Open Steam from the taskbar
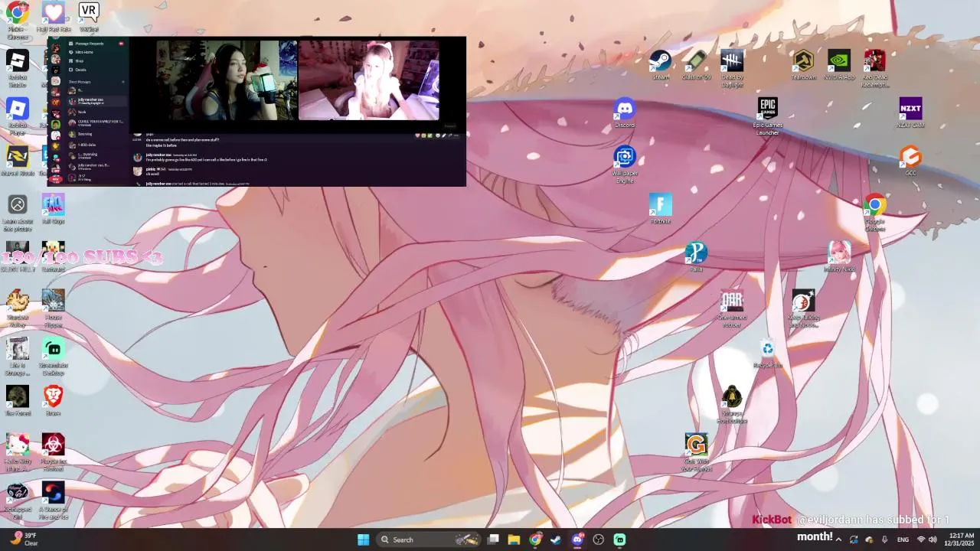This screenshot has height=551, width=980. pyautogui.click(x=556, y=540)
